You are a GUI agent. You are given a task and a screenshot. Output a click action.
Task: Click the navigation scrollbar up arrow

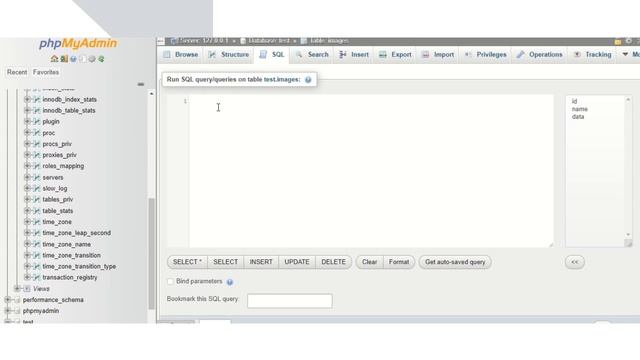coord(151,93)
